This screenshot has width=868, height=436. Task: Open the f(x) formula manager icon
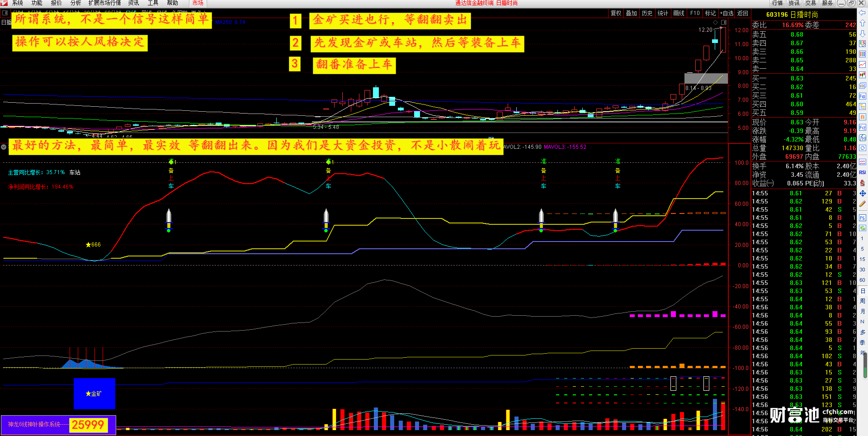pyautogui.click(x=863, y=138)
